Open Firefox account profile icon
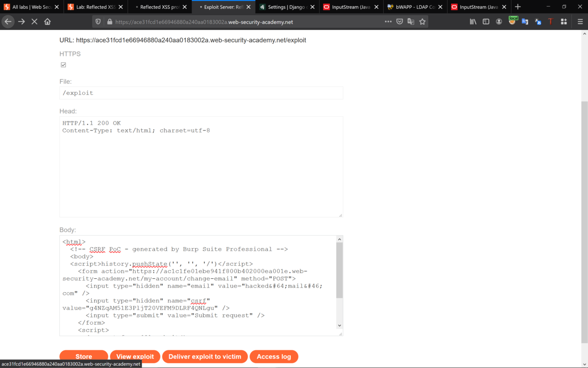The width and height of the screenshot is (588, 368). click(x=499, y=22)
